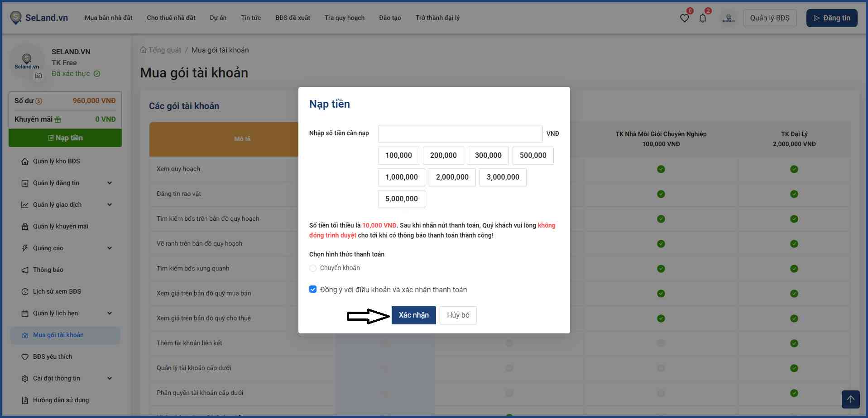Click the camera icon on profile avatar

38,76
